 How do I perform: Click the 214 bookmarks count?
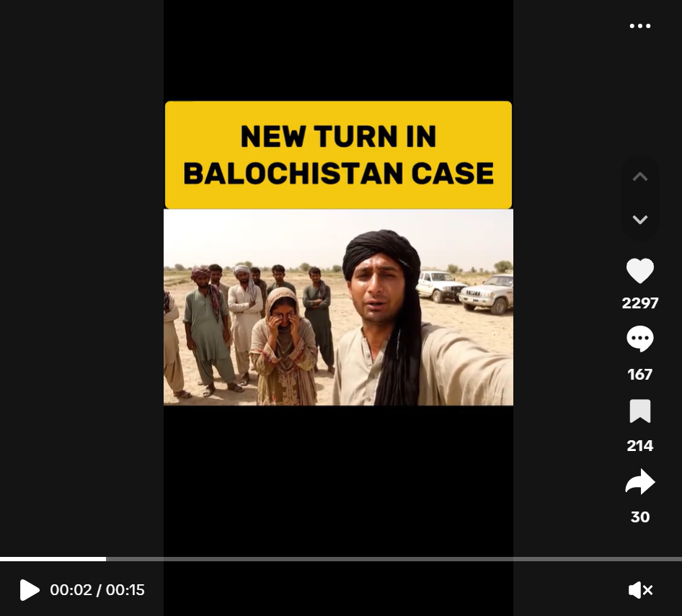(639, 445)
